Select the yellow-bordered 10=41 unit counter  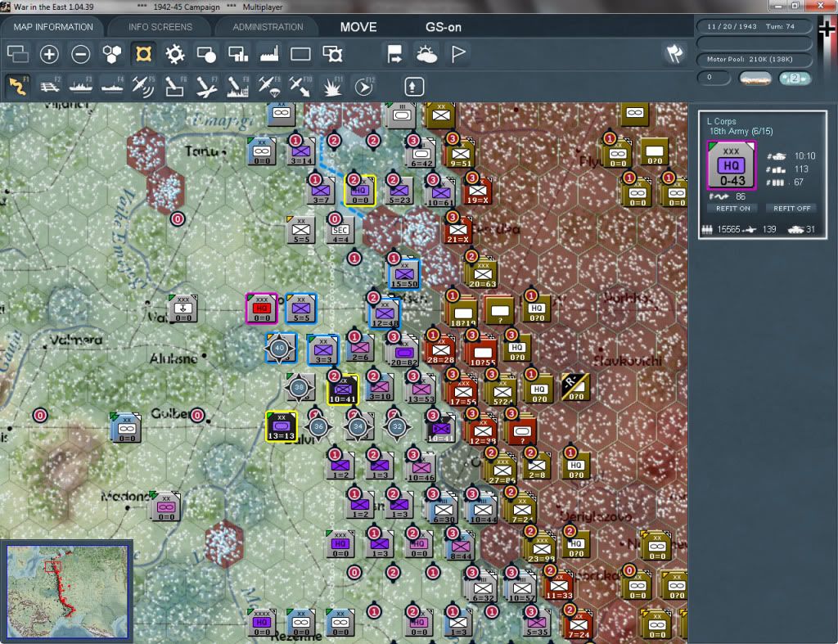click(343, 390)
